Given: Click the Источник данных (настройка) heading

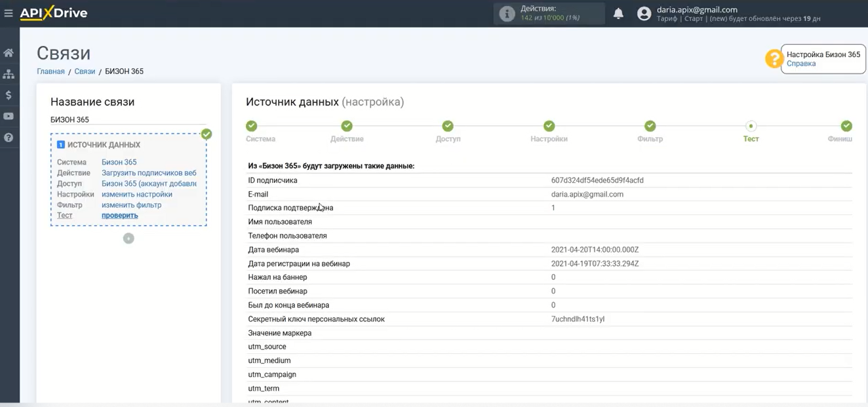Looking at the screenshot, I should (x=325, y=102).
